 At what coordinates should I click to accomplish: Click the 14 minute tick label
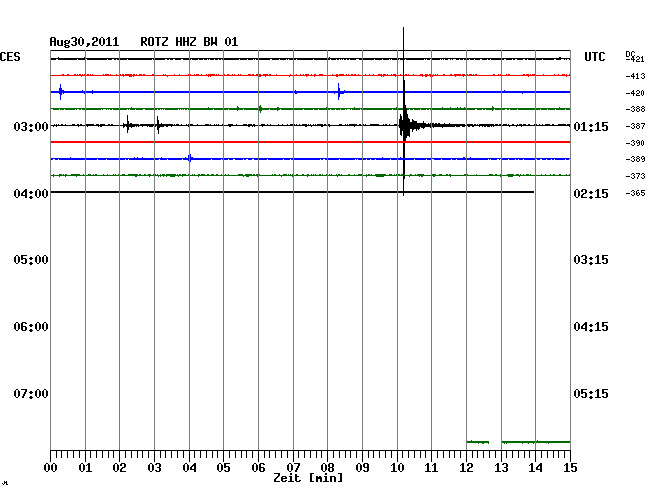tap(535, 468)
